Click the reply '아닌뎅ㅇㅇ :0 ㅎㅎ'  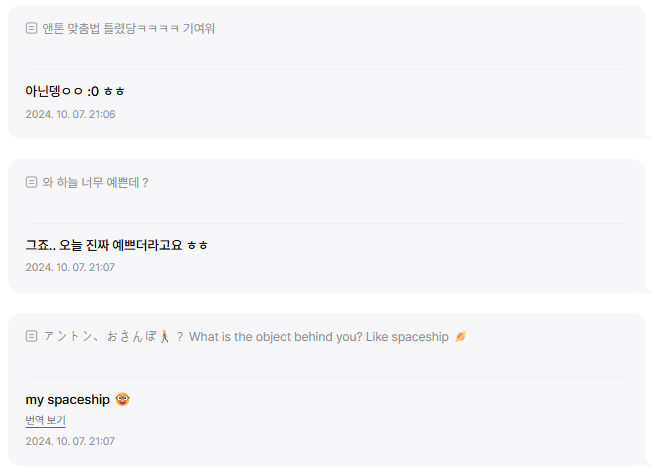tap(75, 91)
